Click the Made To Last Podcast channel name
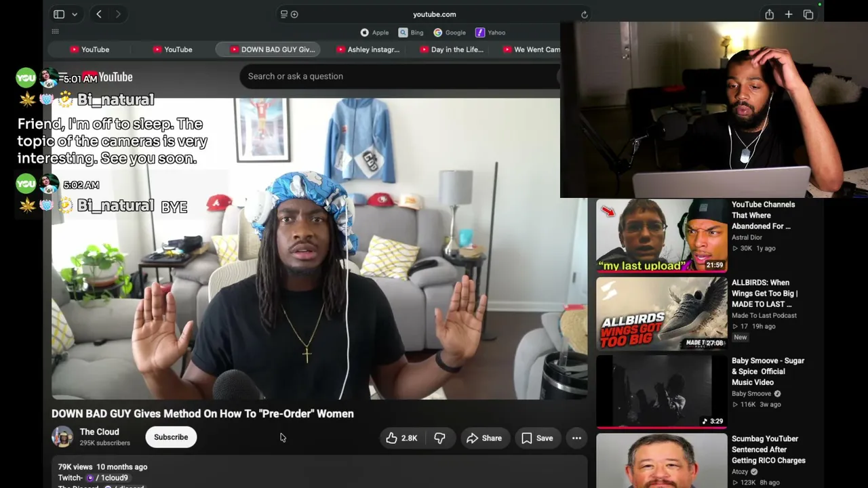 764,315
